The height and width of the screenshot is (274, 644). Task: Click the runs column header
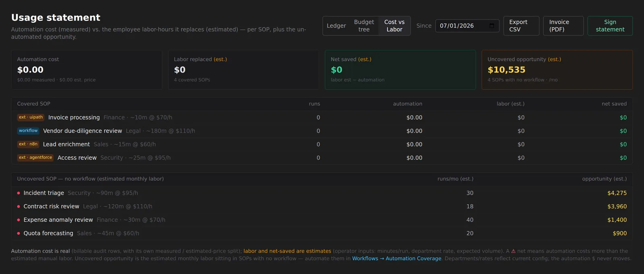(314, 104)
